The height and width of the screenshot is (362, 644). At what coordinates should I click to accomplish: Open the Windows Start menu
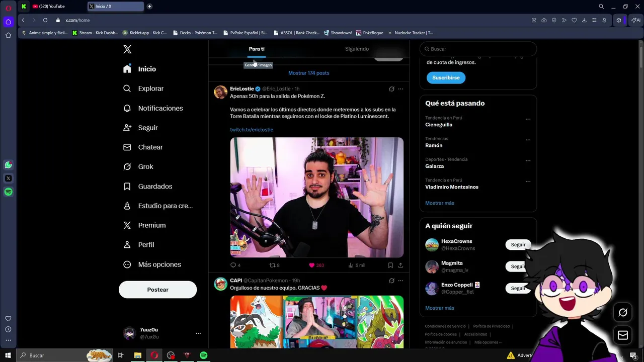pos(8,355)
